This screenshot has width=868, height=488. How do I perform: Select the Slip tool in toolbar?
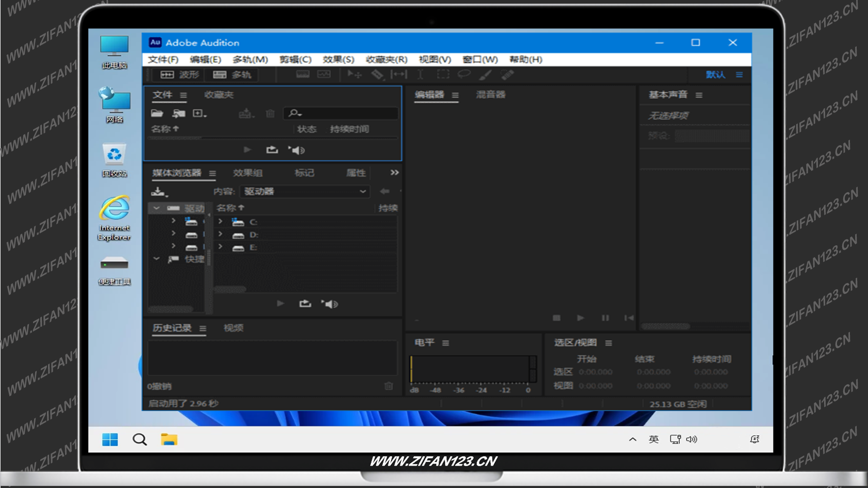pos(399,74)
